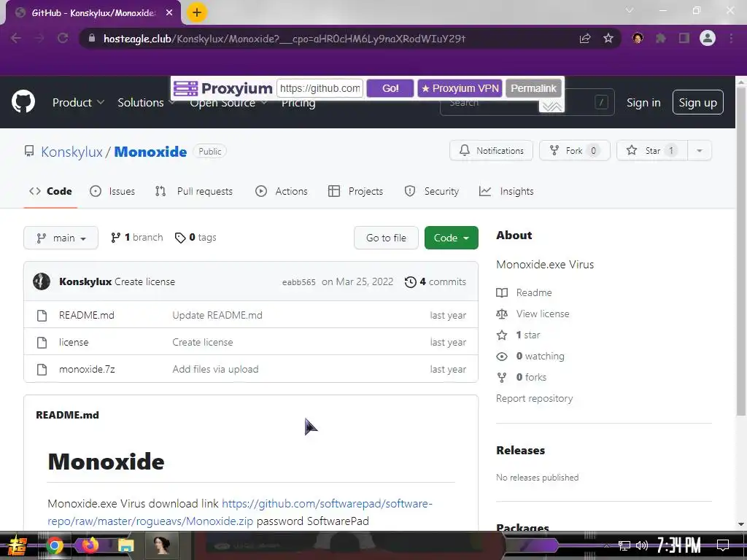Open the 0 forks link
This screenshot has width=747, height=560.
521,377
